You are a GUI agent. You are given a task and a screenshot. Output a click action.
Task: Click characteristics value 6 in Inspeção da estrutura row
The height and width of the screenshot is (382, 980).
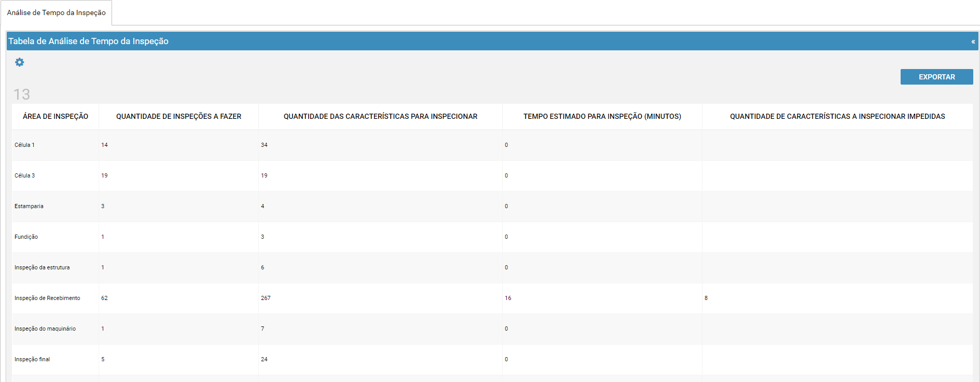[x=263, y=267]
